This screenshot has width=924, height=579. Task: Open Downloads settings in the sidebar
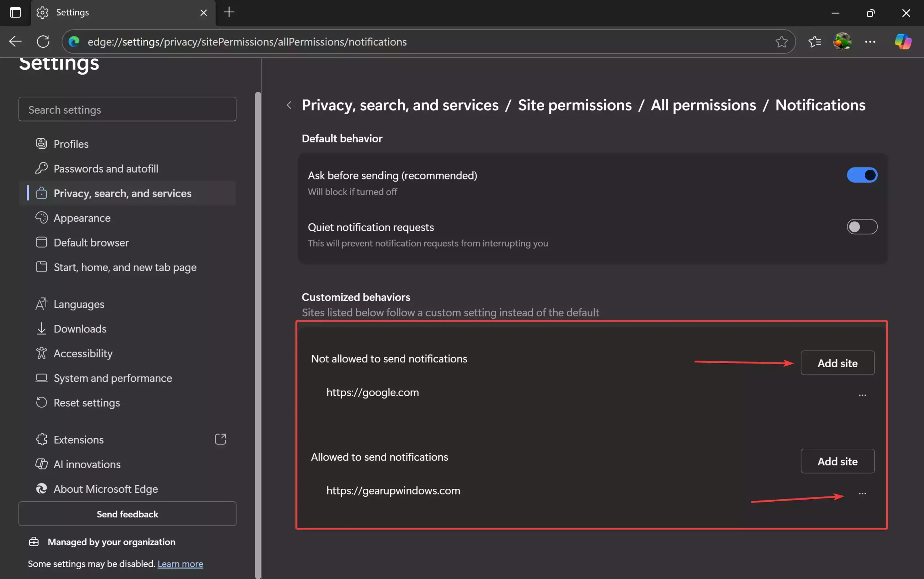pos(80,328)
